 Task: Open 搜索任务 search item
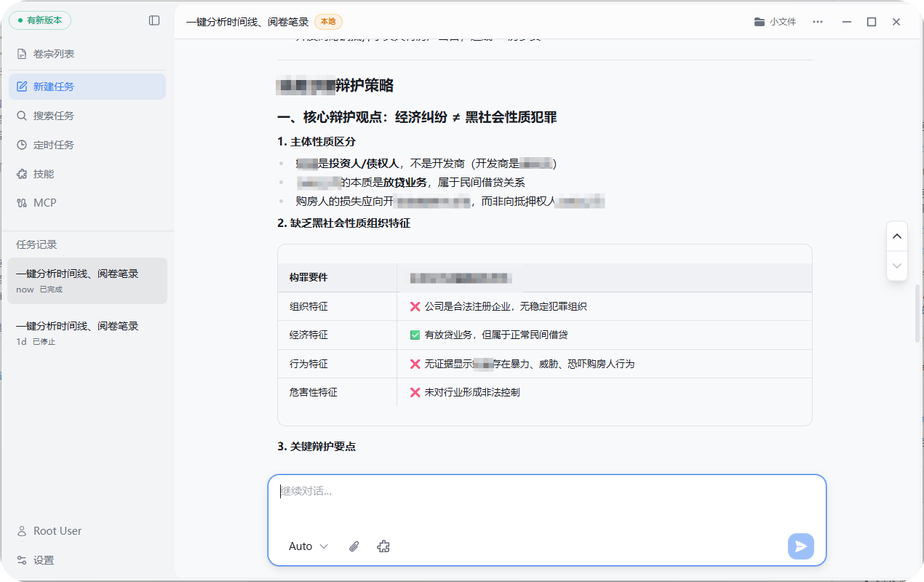53,116
